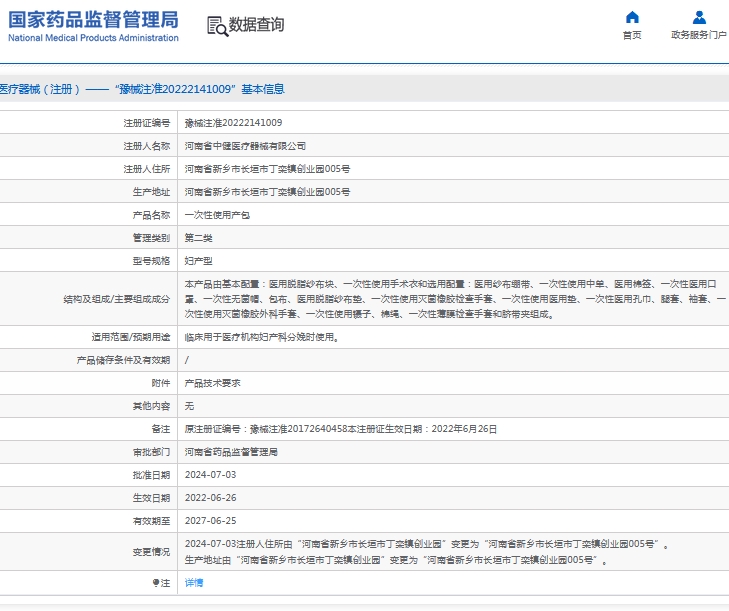Click the 变更情况 row label
Viewport: 729px width, 611px height.
pos(152,552)
